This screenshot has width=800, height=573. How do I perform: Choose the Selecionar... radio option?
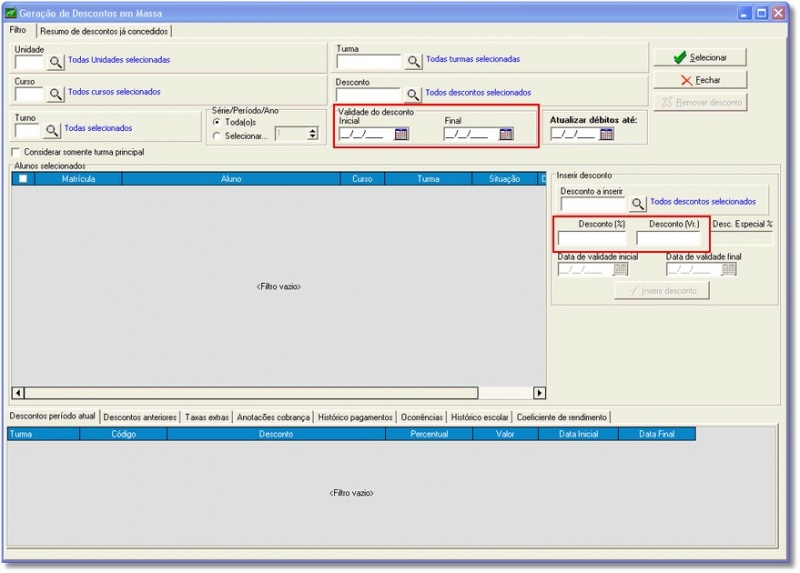(217, 136)
